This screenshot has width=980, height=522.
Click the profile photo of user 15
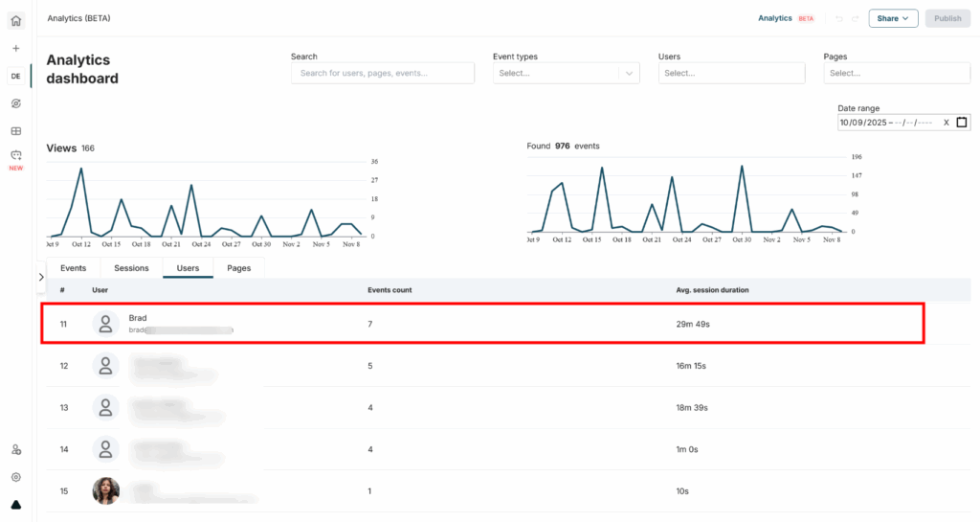[x=105, y=490]
